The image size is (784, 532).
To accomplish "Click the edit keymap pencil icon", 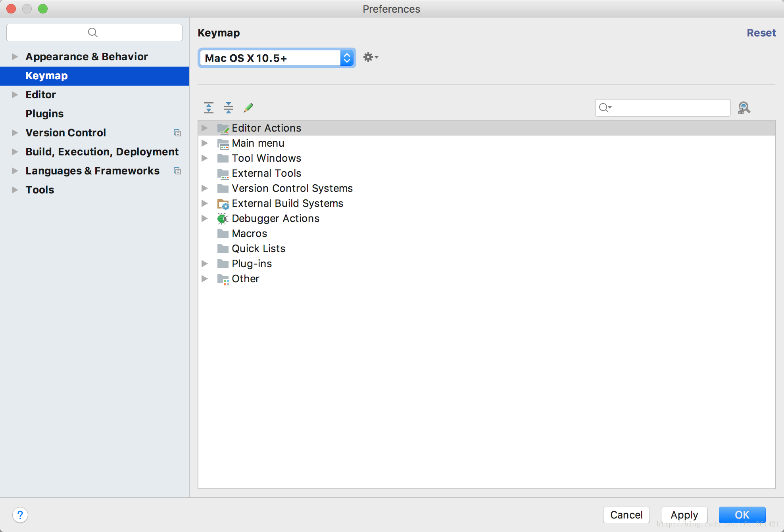I will tap(248, 107).
